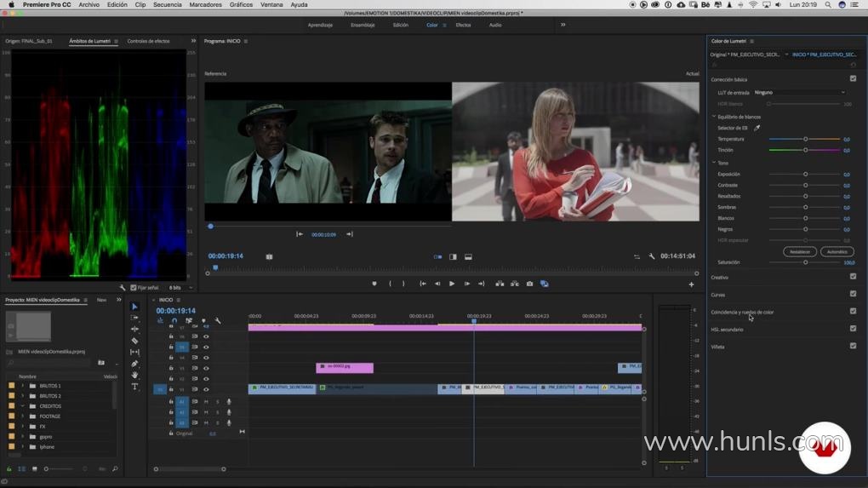Screen dimensions: 868x488
Task: Switch to the Efectos workspace tab
Action: pyautogui.click(x=463, y=25)
